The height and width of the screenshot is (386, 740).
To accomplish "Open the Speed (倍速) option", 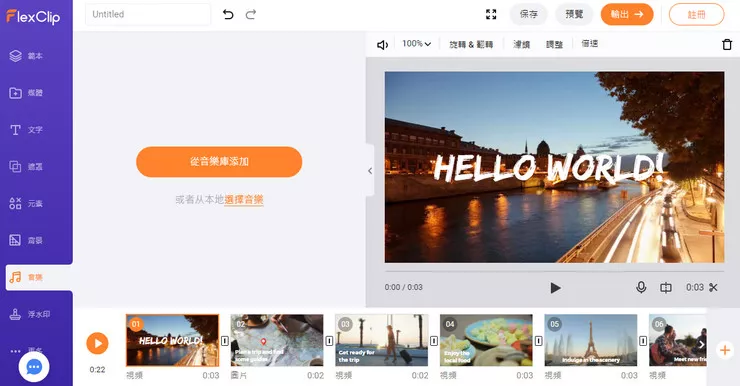I will click(x=589, y=44).
